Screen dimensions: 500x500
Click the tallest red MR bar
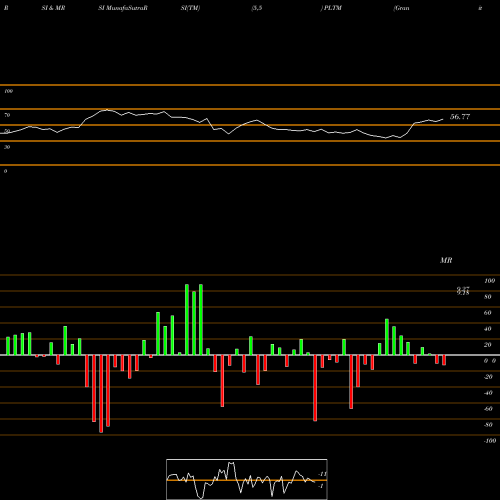click(101, 394)
